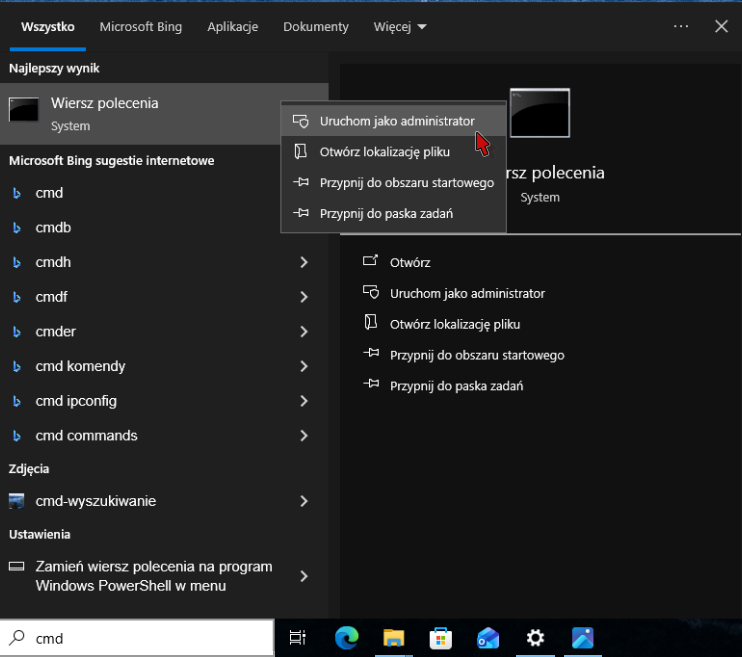Open the Photos app from the taskbar
Image resolution: width=742 pixels, height=657 pixels.
tap(583, 638)
